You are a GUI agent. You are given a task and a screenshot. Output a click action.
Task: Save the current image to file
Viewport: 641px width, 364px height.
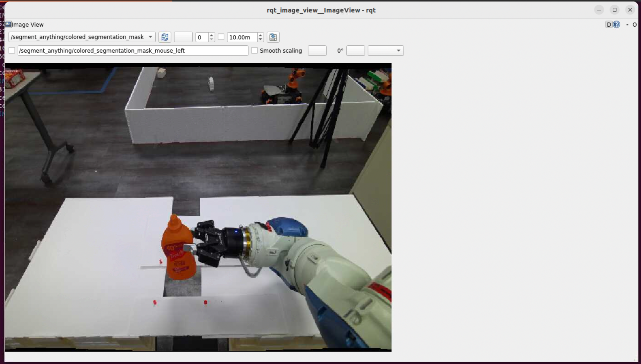(273, 37)
